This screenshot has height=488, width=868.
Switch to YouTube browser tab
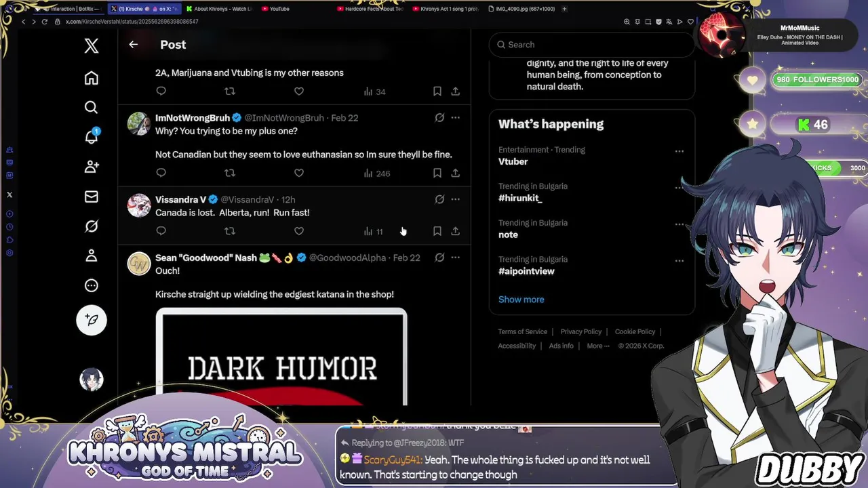279,9
